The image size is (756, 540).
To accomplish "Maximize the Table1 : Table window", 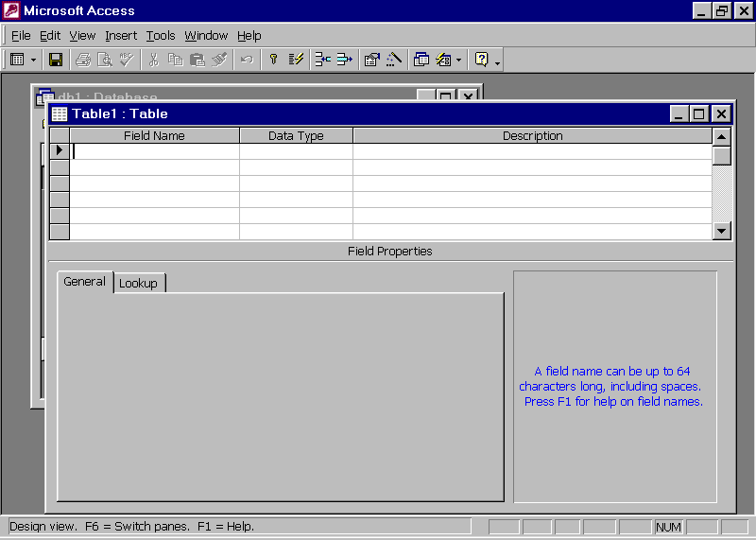I will tap(698, 113).
